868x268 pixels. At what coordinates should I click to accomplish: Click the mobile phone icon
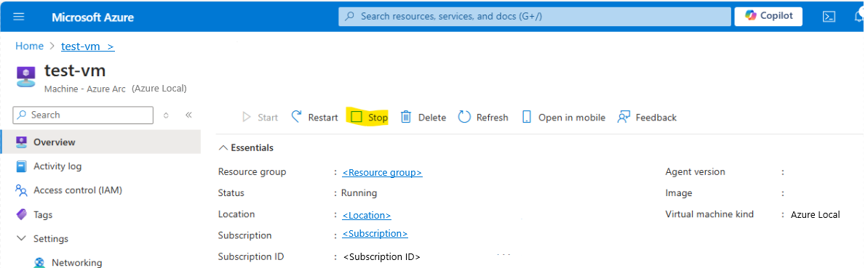527,117
